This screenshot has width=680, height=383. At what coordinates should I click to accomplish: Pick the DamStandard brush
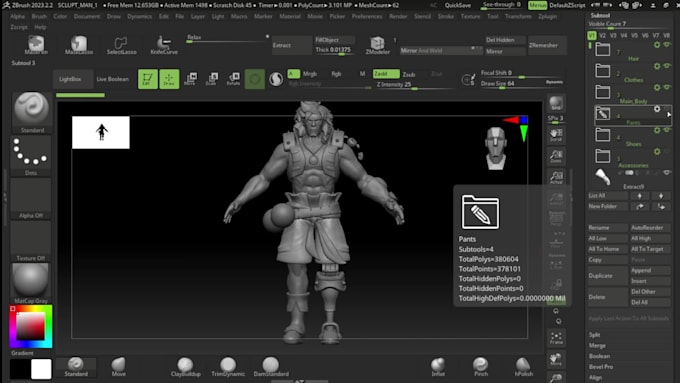click(271, 367)
